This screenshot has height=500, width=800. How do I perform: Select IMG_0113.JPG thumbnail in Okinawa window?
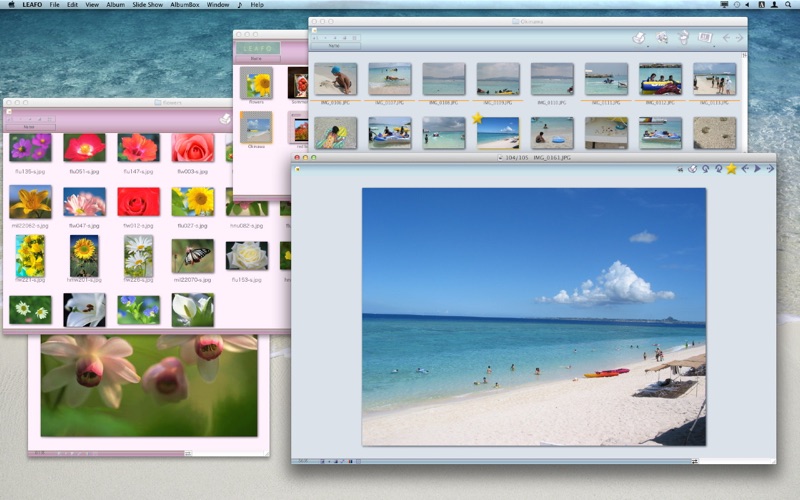coord(714,79)
